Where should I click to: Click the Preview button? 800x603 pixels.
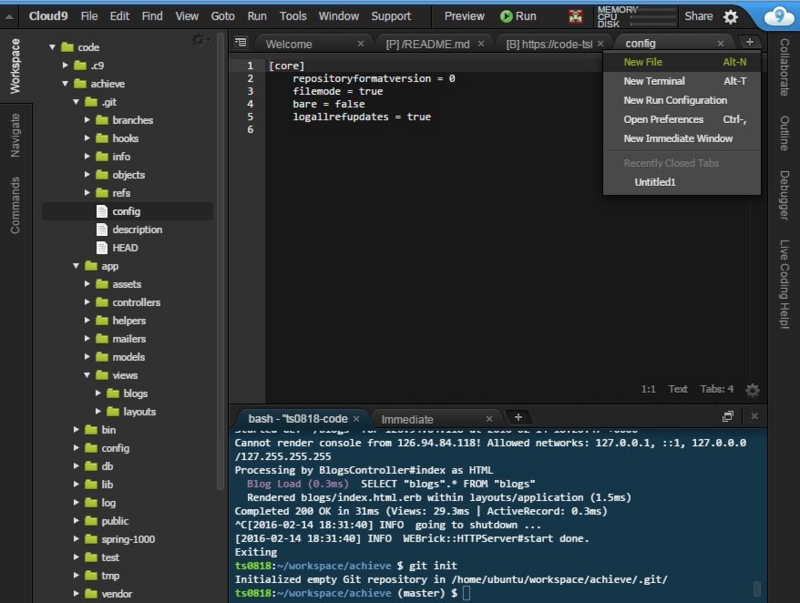click(x=464, y=16)
